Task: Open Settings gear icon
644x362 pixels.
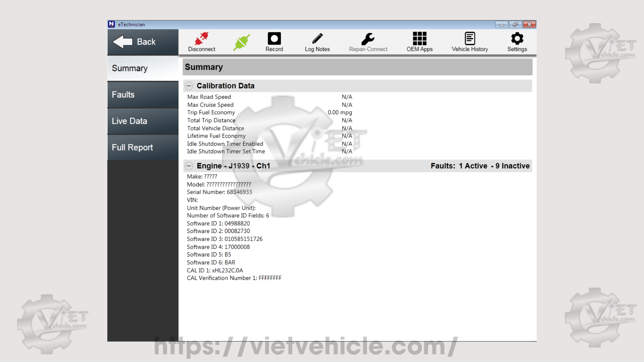Action: tap(517, 39)
